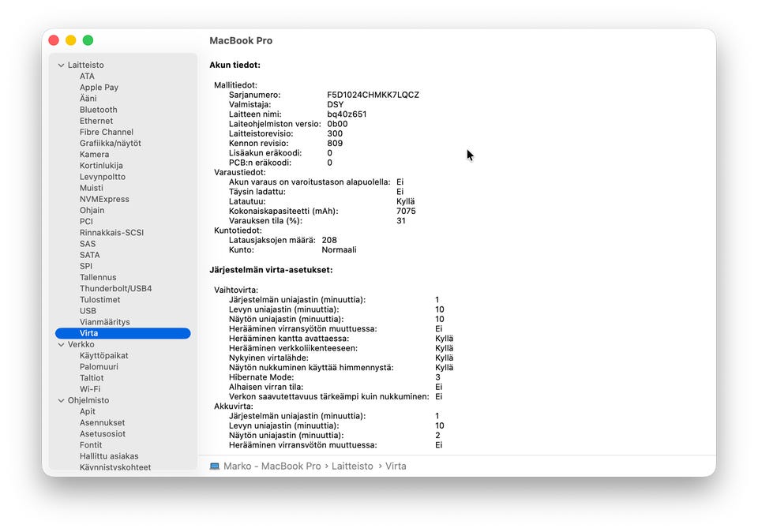758x532 pixels.
Task: Click the MacBook Pro window title
Action: pos(241,40)
